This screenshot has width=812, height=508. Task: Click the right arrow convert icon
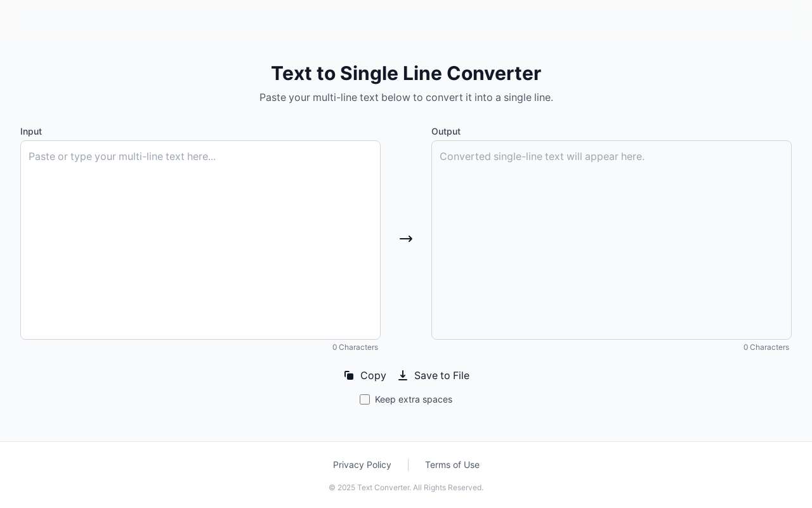coord(406,239)
